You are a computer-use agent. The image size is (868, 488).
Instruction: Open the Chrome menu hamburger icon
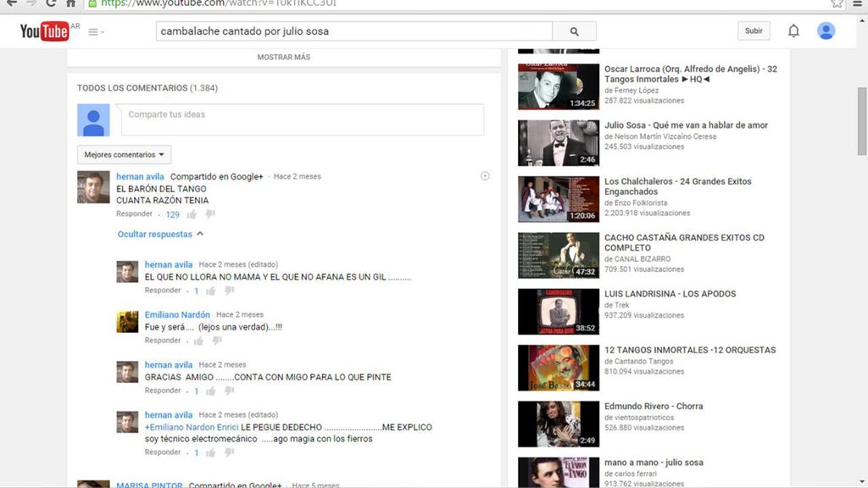point(858,3)
